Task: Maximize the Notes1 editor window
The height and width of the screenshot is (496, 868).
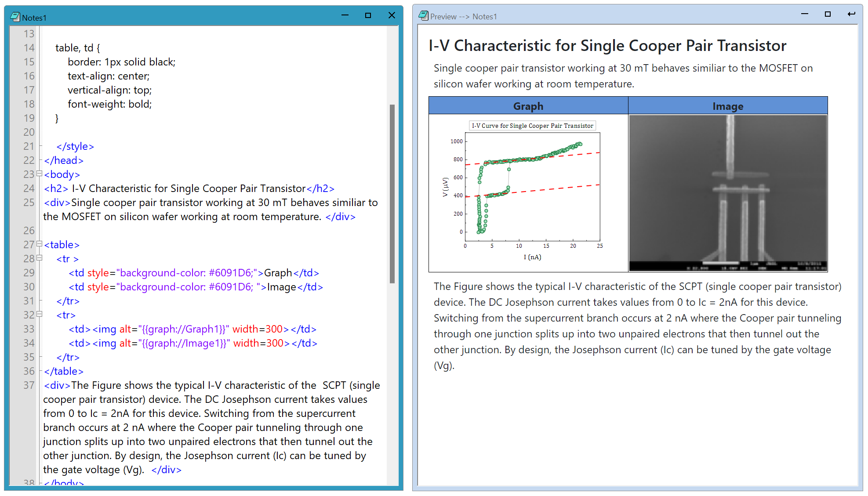Action: tap(368, 15)
